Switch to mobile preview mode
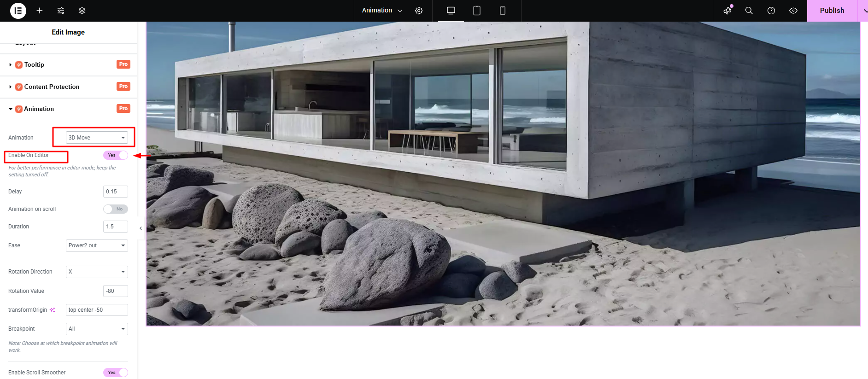This screenshot has height=379, width=868. tap(503, 11)
